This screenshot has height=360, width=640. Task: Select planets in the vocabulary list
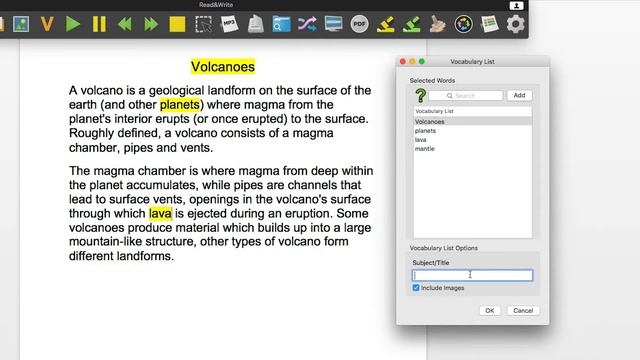(472, 131)
